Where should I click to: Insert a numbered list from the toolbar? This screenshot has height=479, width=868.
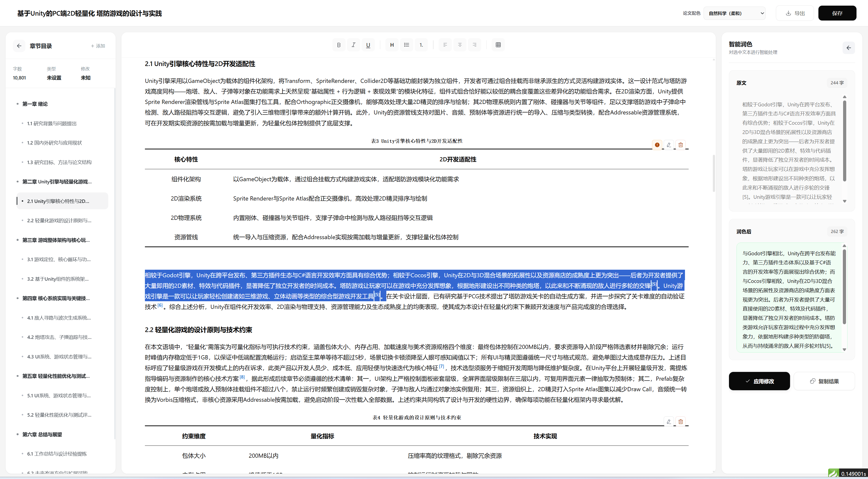point(421,45)
